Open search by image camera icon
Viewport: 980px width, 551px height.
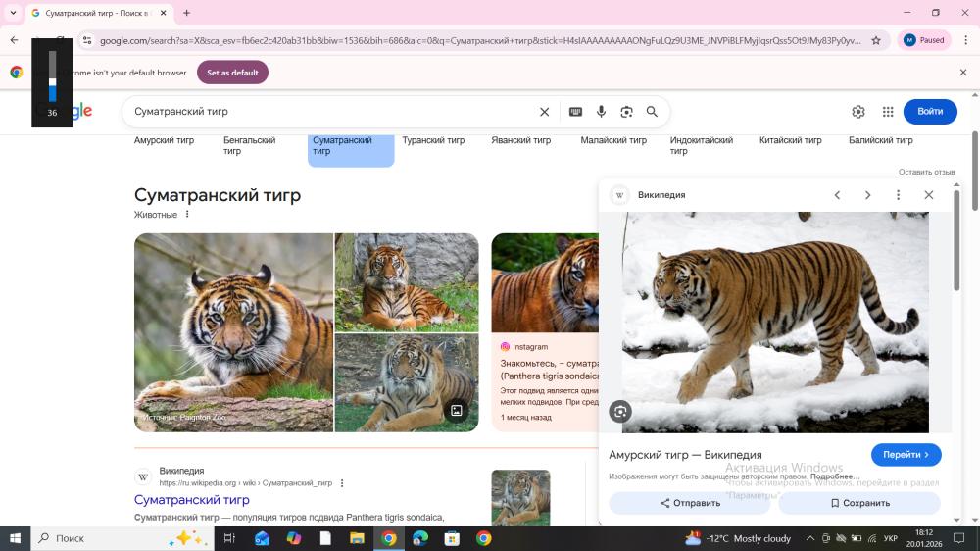(x=626, y=112)
